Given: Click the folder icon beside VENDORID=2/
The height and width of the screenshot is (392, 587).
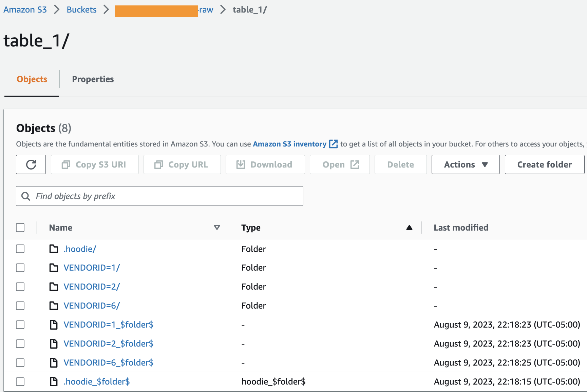Looking at the screenshot, I should (x=54, y=287).
